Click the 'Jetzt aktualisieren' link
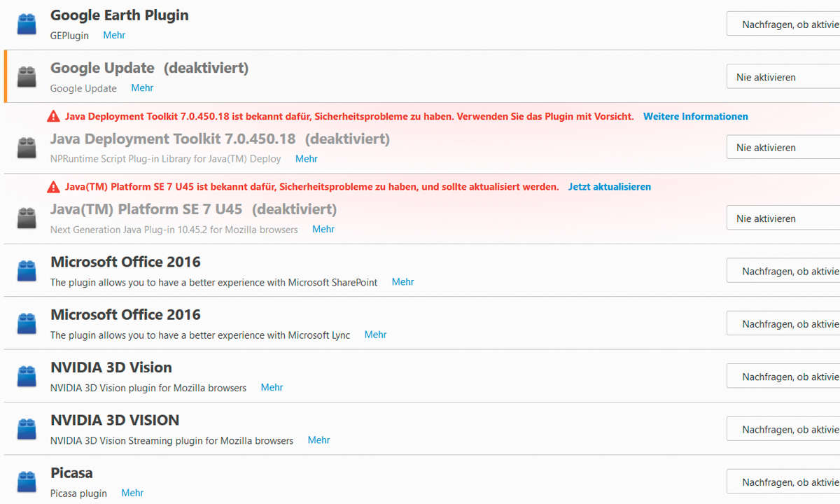This screenshot has width=840, height=504. coord(610,187)
